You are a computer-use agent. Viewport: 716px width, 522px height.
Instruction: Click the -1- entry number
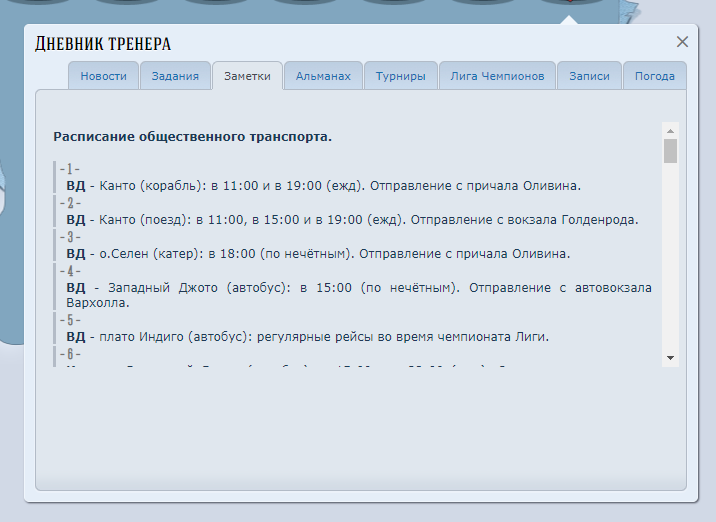[x=70, y=169]
